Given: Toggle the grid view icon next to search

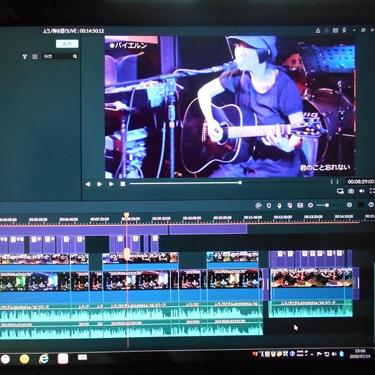Looking at the screenshot, I should [35, 57].
